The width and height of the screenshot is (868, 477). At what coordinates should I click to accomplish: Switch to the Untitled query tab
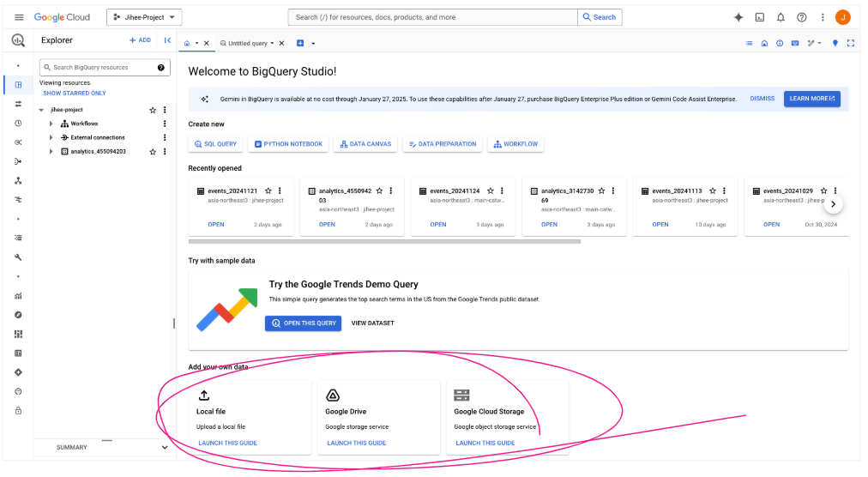click(247, 43)
